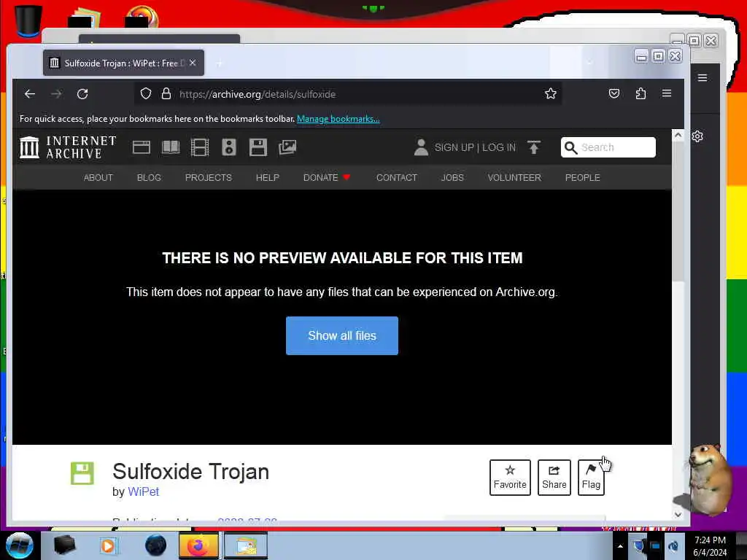Close the Sulfoxide Trojan tab
Image resolution: width=747 pixels, height=560 pixels.
pyautogui.click(x=193, y=63)
